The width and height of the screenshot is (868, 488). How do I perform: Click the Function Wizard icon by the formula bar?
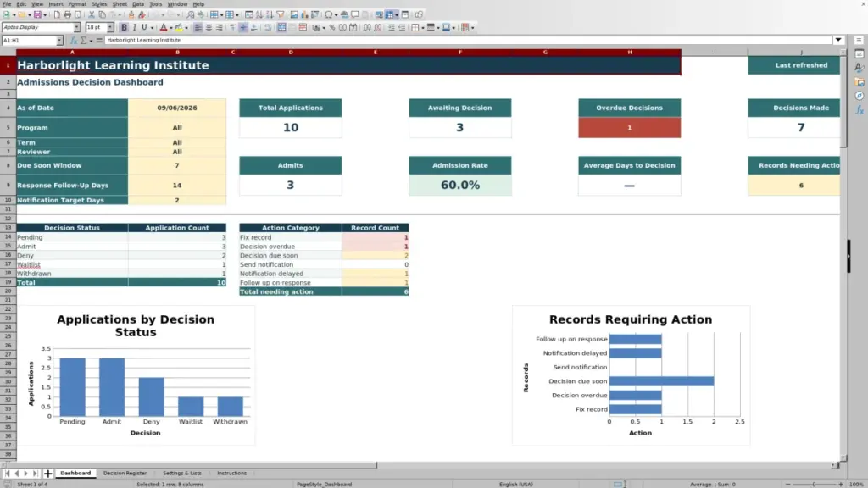(x=73, y=41)
